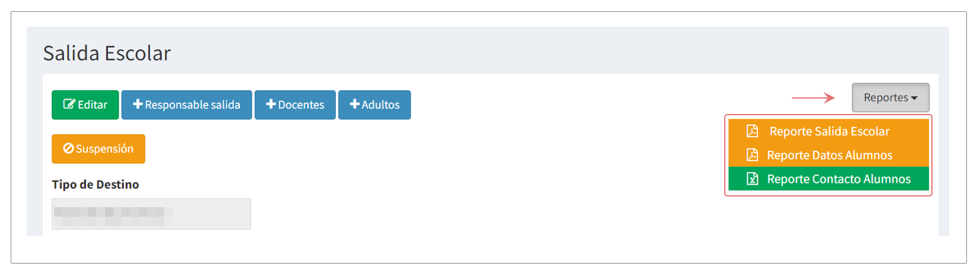Click the plus icon on Docentes button
980x279 pixels.
pyautogui.click(x=271, y=104)
